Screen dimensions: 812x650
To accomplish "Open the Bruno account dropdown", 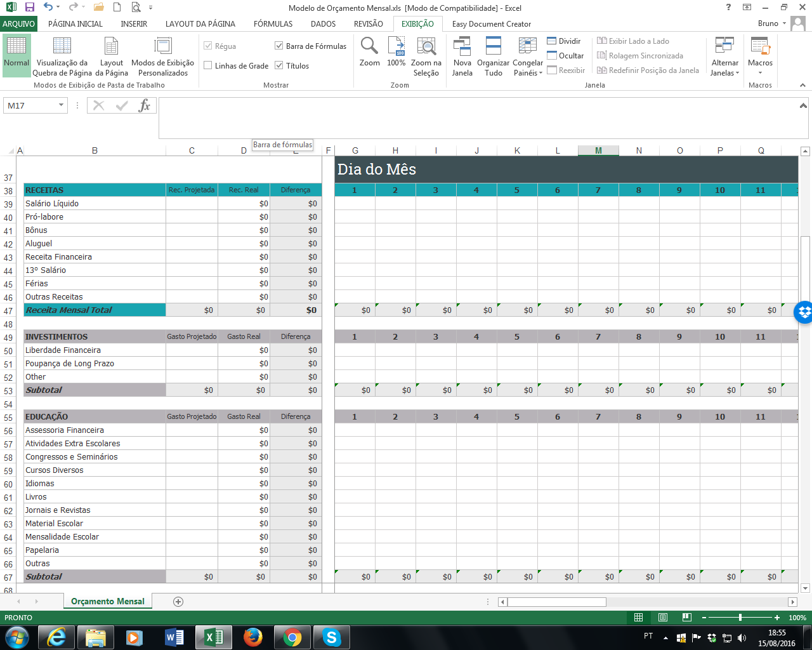I will [772, 23].
